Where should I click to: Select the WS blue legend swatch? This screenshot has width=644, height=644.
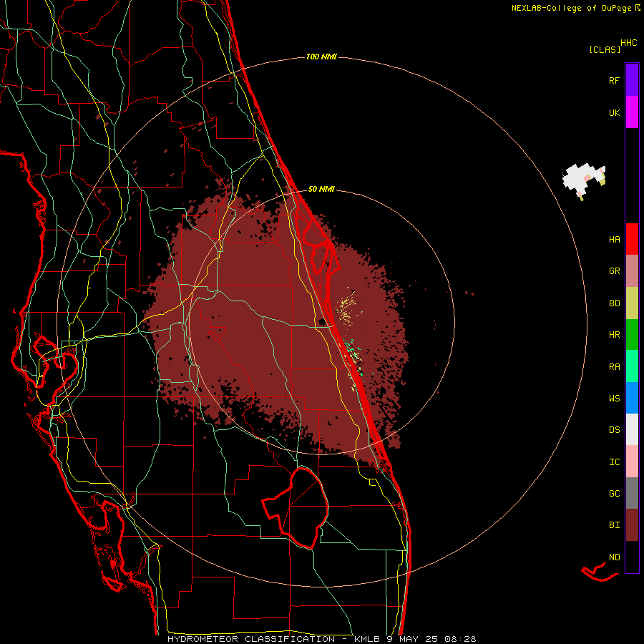pos(632,398)
